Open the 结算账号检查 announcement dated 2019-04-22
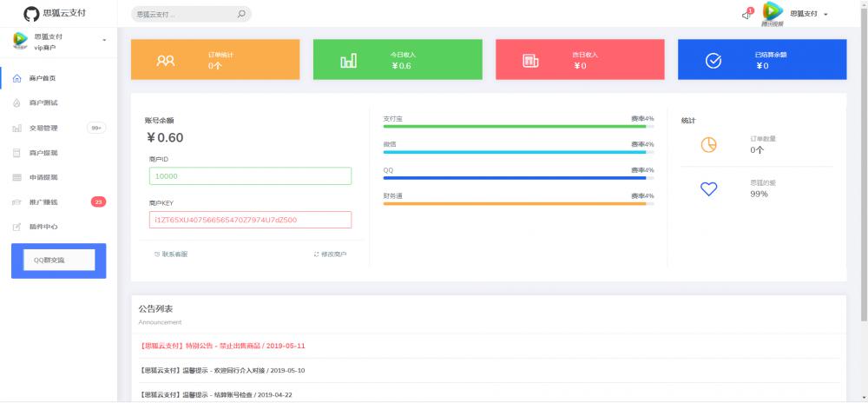The height and width of the screenshot is (403, 868). tap(215, 395)
